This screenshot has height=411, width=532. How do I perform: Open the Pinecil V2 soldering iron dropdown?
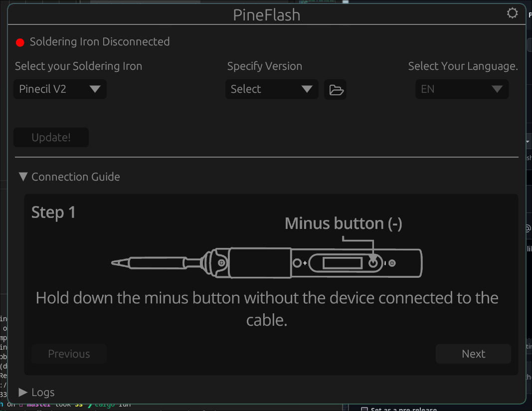coord(60,89)
